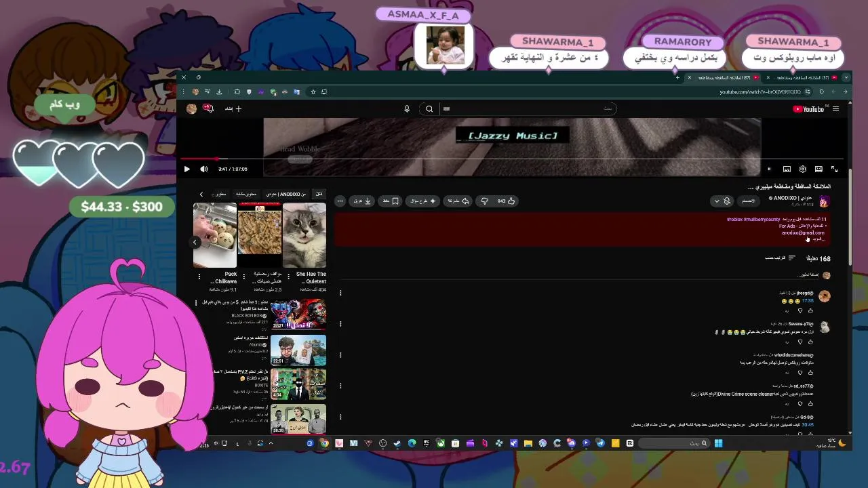
Task: Dislike the comment by @jheegd
Action: click(800, 310)
